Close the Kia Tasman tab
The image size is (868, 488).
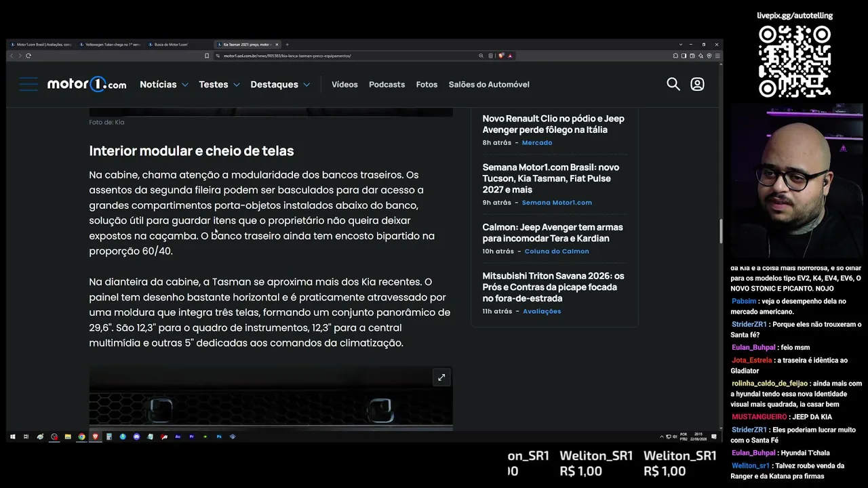(277, 45)
